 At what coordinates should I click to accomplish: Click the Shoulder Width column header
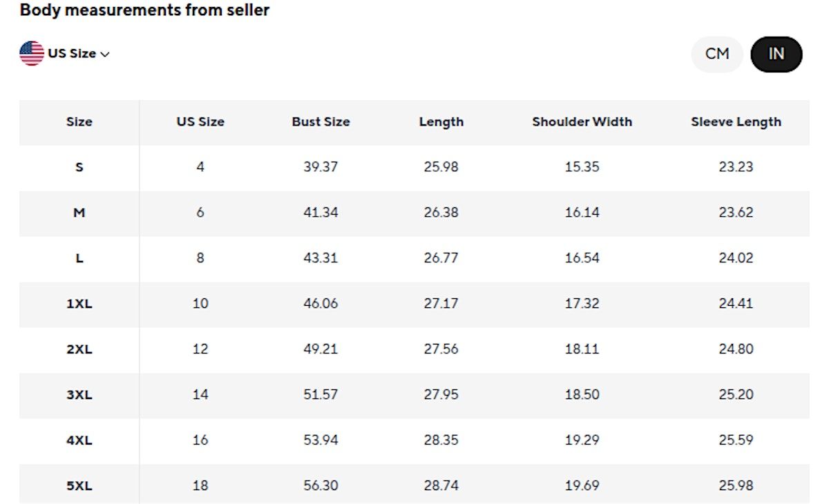(x=582, y=122)
